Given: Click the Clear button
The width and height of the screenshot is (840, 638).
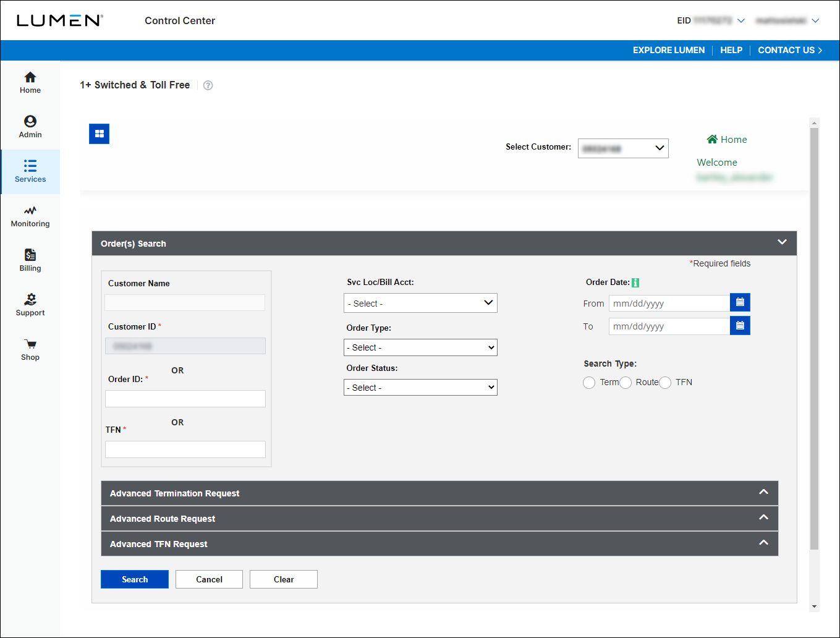Looking at the screenshot, I should (x=284, y=579).
